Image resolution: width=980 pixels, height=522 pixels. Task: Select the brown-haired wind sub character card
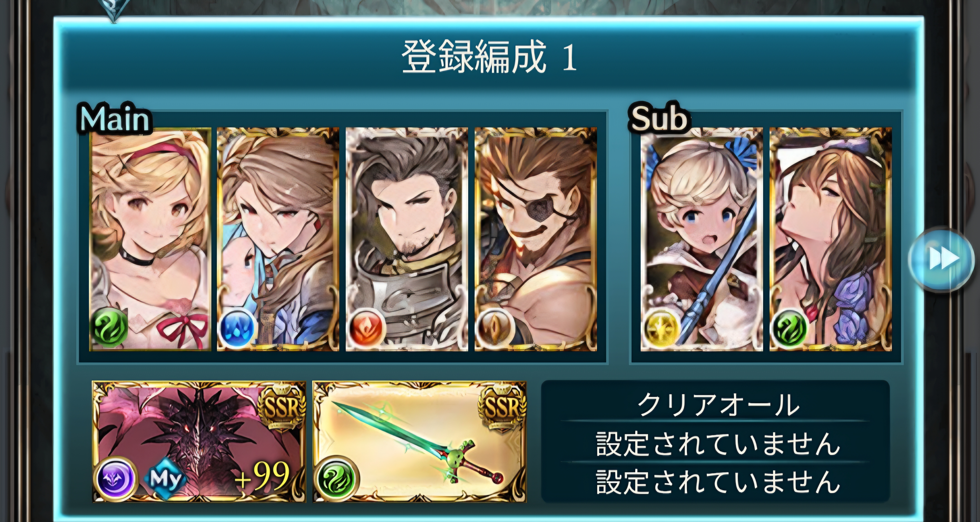click(x=831, y=239)
